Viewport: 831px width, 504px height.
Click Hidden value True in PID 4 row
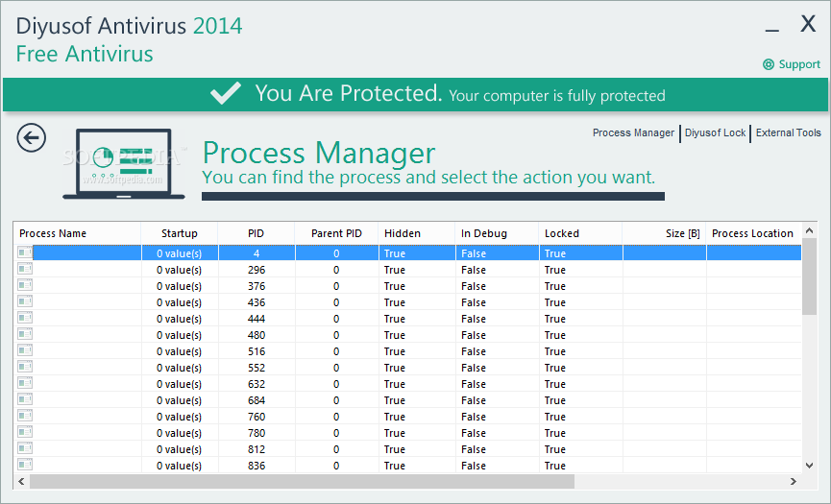tap(395, 253)
